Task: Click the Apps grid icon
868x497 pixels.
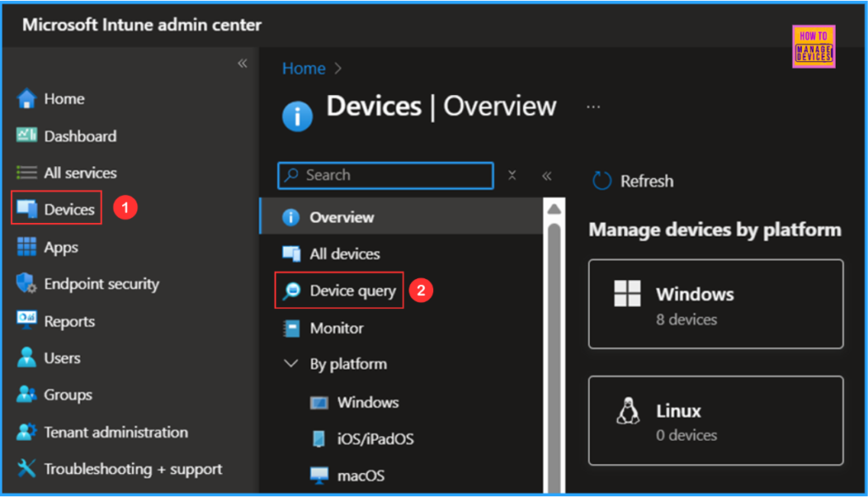Action: click(x=26, y=247)
